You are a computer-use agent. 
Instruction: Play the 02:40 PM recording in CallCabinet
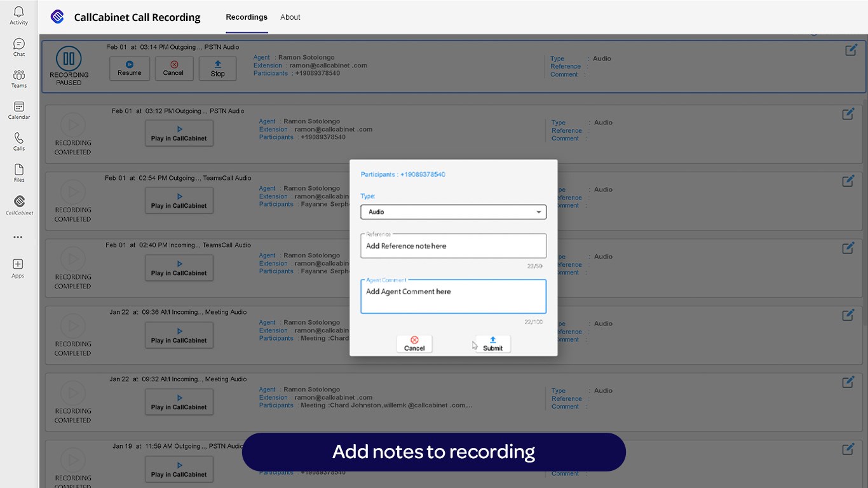pos(179,268)
